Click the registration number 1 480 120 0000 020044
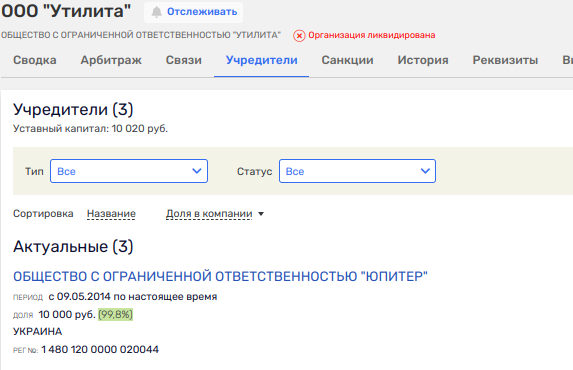Image resolution: width=573 pixels, height=370 pixels. click(x=100, y=350)
